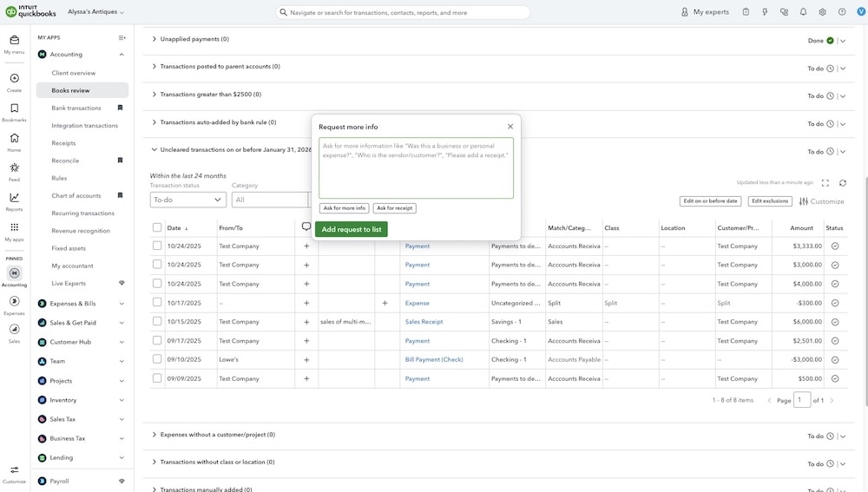Click the lightning bolt icon in top bar
The height and width of the screenshot is (492, 868).
click(x=765, y=11)
